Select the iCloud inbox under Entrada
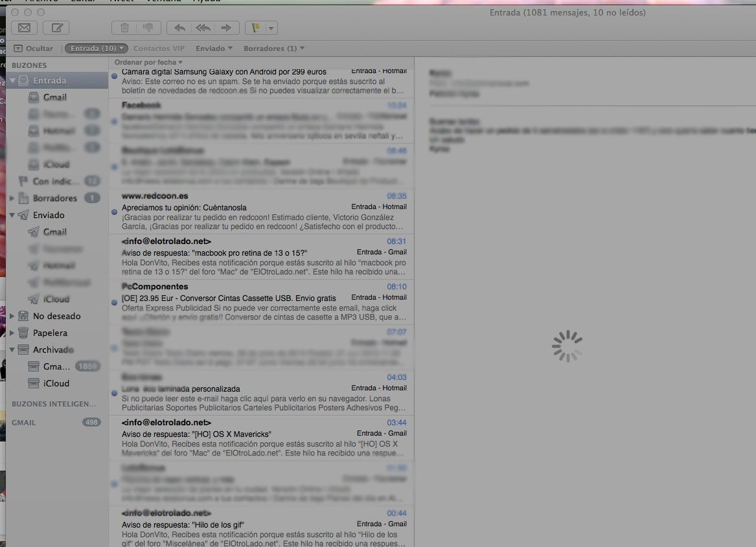Image resolution: width=756 pixels, height=547 pixels. (x=57, y=164)
